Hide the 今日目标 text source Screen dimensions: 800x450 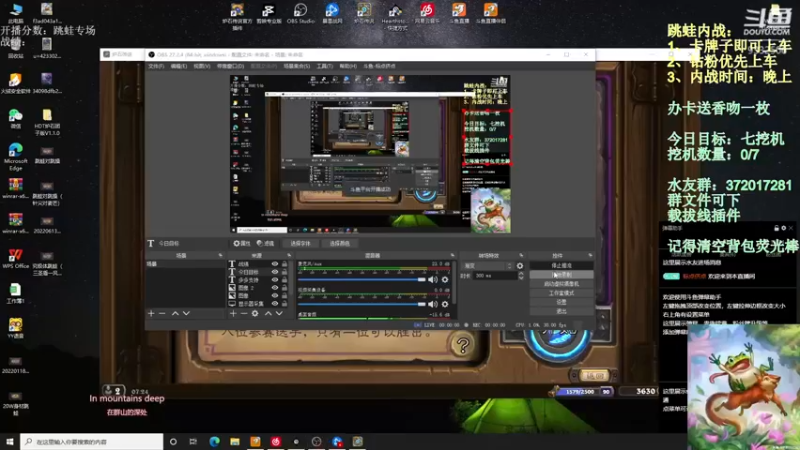pyautogui.click(x=274, y=272)
